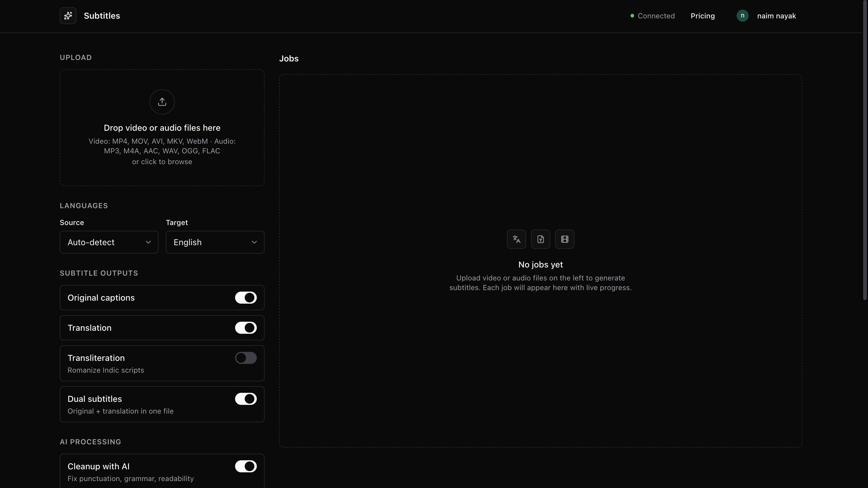Screen dimensions: 868x488
Task: Click the vertical page scrollbar
Action: click(x=865, y=150)
